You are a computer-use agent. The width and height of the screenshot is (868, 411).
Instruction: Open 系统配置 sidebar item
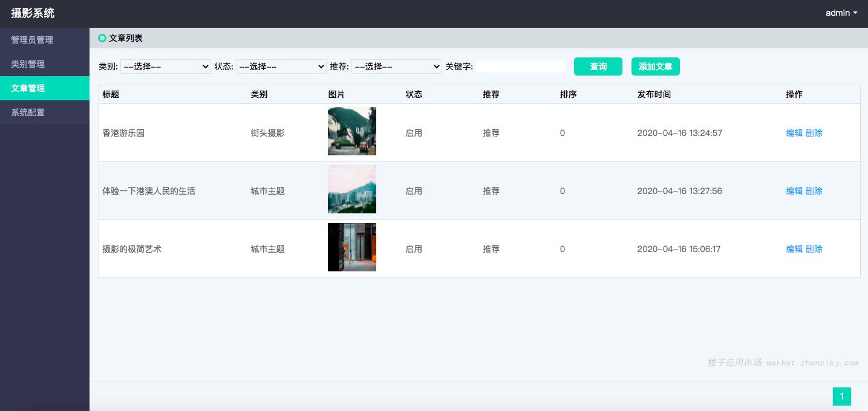(x=28, y=112)
